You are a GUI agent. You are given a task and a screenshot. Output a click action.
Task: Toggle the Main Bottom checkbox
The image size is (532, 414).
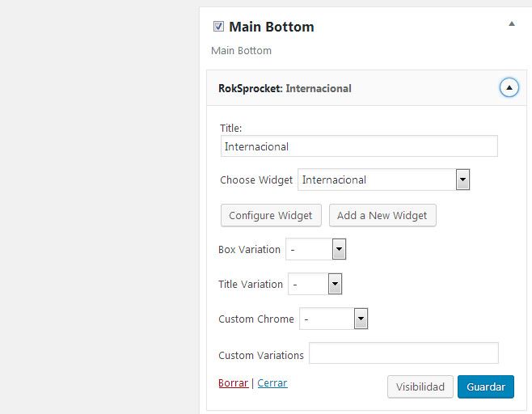tap(218, 26)
